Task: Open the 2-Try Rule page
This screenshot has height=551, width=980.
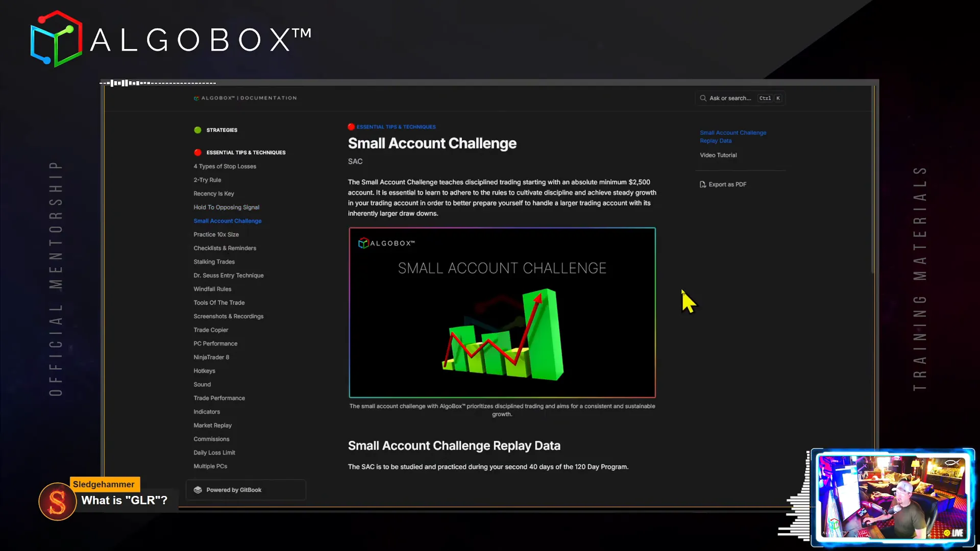Action: pyautogui.click(x=207, y=180)
